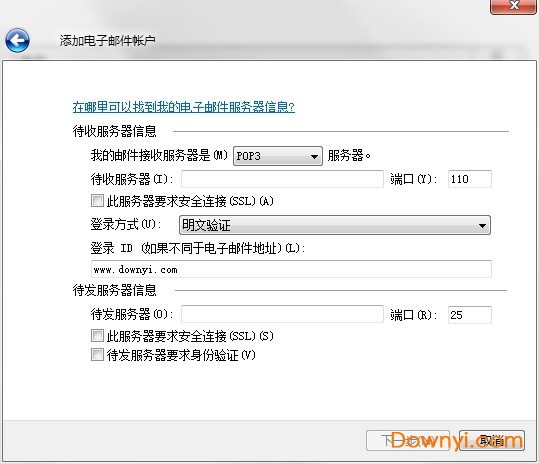The image size is (539, 464).
Task: Click the incoming port field showing 110
Action: pos(470,179)
